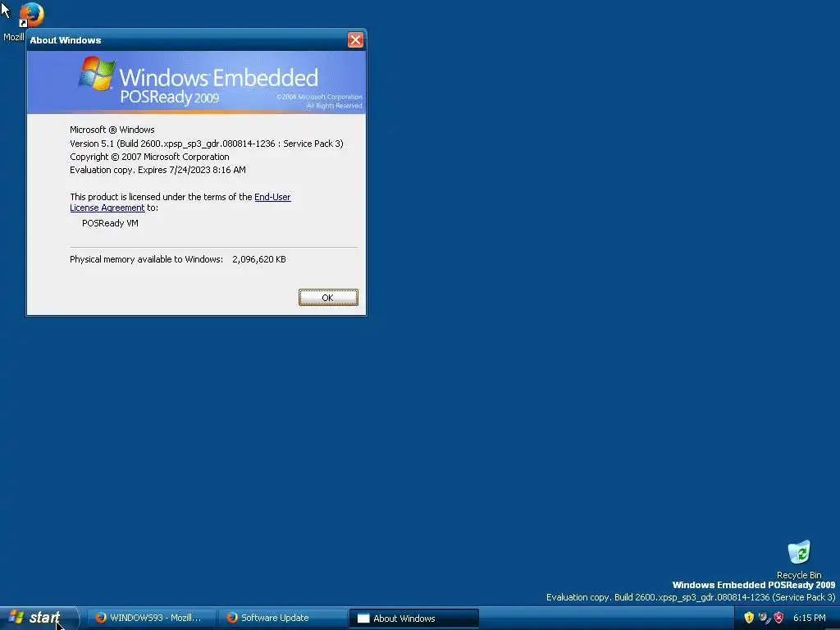This screenshot has height=630, width=840.
Task: Click the 2,096,620 KB memory value
Action: point(258,259)
